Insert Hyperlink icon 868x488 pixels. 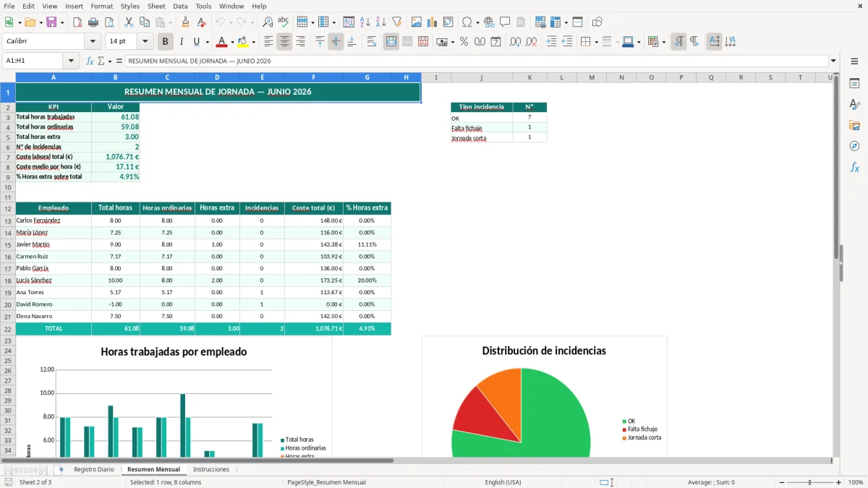[489, 22]
